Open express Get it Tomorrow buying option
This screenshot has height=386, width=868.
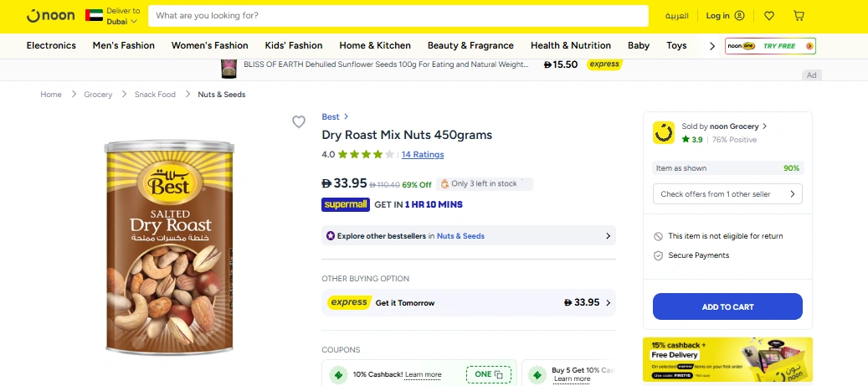(469, 303)
